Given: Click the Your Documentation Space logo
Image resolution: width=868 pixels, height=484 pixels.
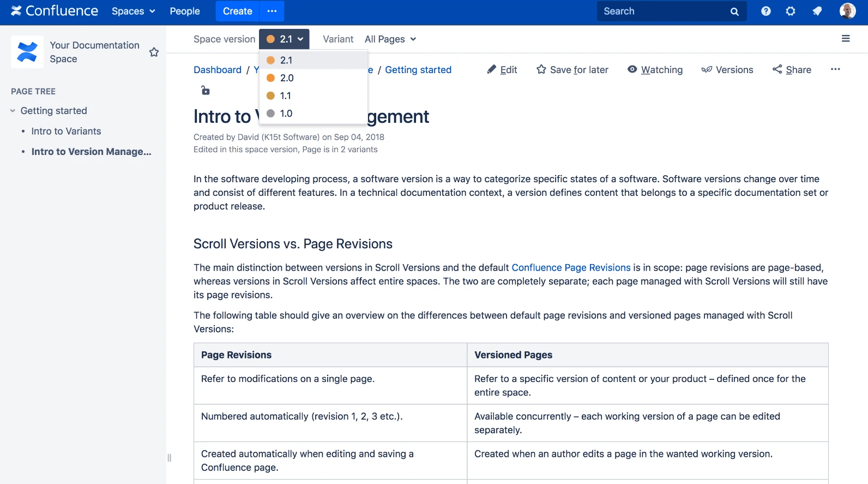Looking at the screenshot, I should pos(27,52).
